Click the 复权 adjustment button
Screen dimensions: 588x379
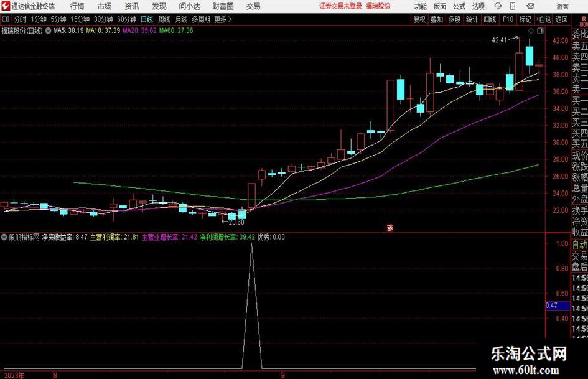click(419, 19)
